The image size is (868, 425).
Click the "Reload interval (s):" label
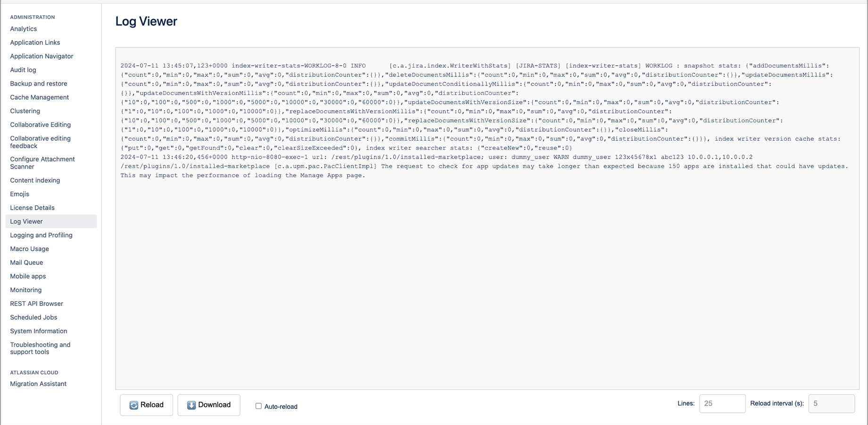777,403
